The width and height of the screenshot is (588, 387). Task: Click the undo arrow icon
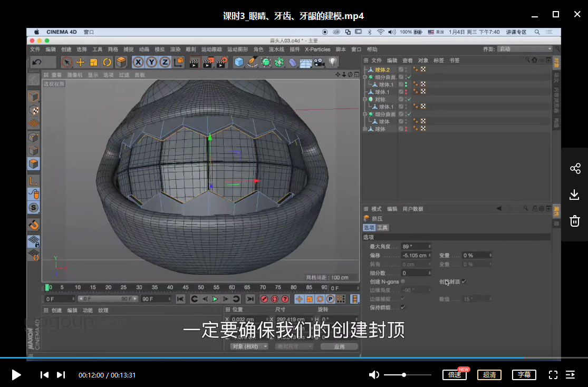pos(36,62)
